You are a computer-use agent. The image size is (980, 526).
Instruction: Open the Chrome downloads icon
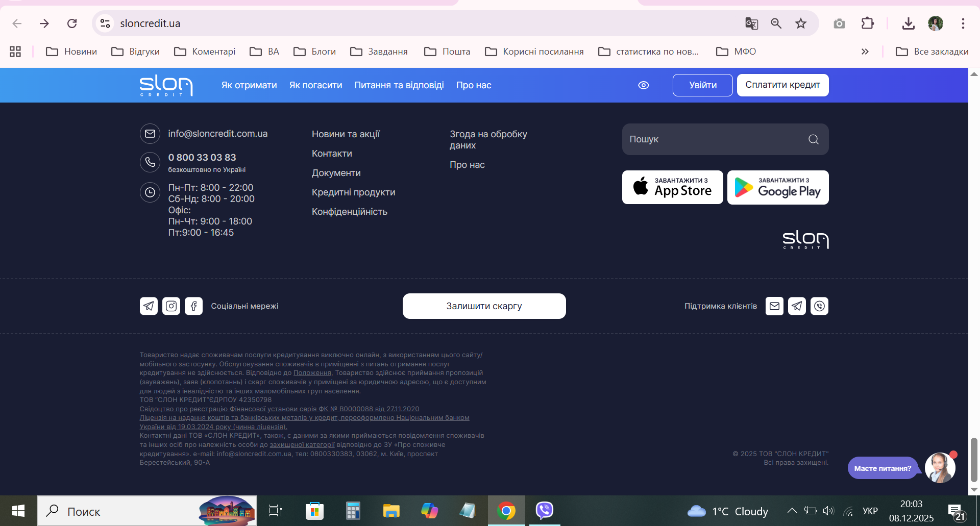coord(908,23)
